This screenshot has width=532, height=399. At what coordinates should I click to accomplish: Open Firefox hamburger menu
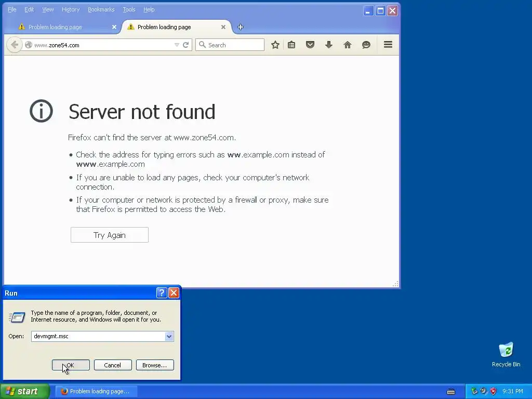tap(388, 45)
